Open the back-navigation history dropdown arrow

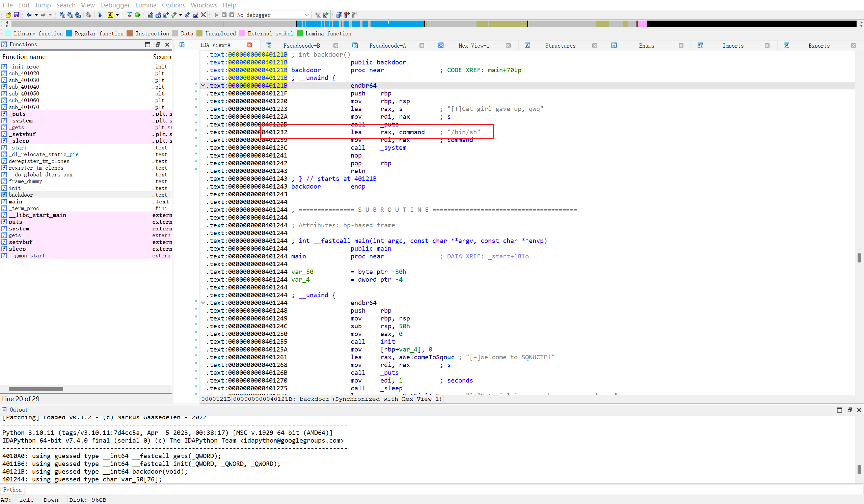pyautogui.click(x=36, y=15)
